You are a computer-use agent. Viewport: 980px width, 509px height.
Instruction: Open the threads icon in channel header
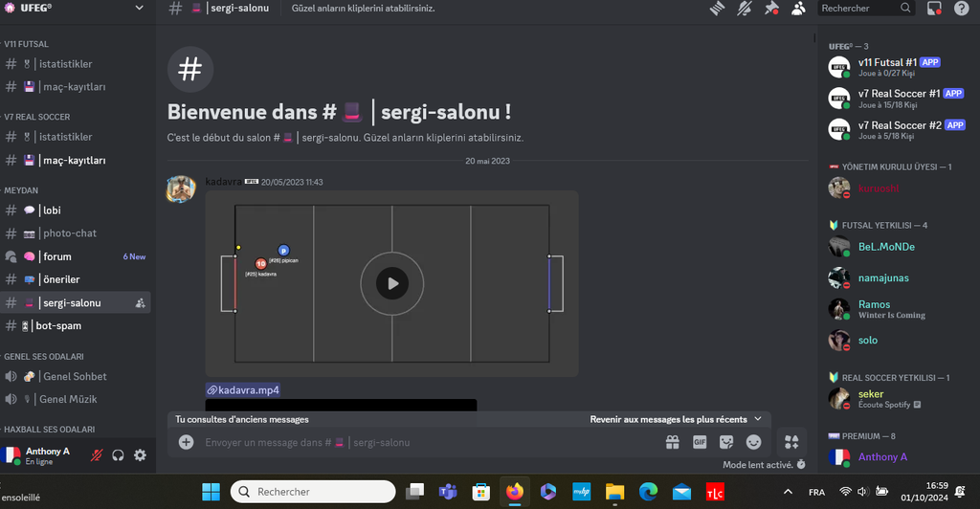tap(718, 9)
